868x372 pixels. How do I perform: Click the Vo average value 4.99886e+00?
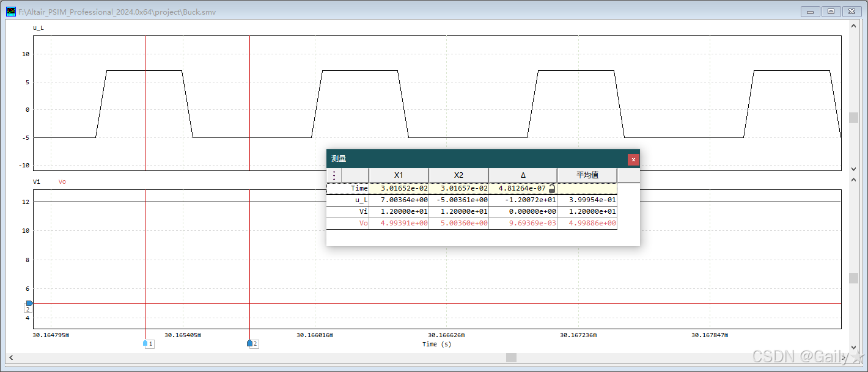pyautogui.click(x=592, y=223)
